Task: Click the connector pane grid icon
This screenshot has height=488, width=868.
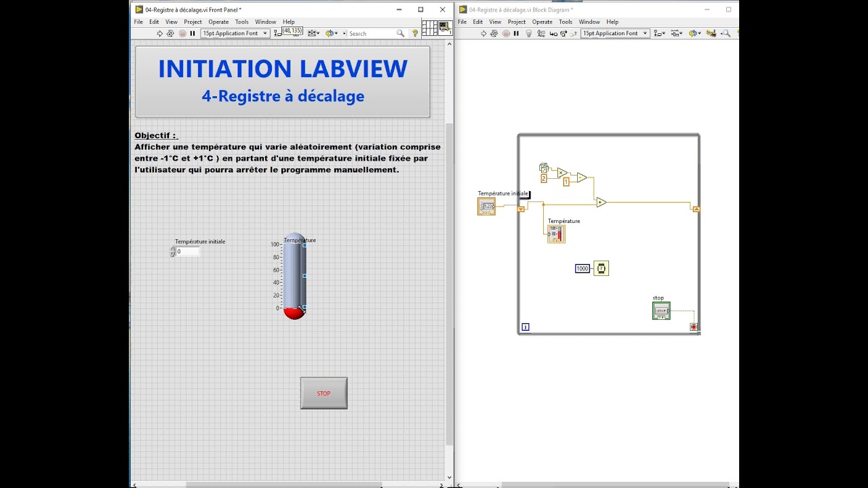Action: (x=429, y=28)
